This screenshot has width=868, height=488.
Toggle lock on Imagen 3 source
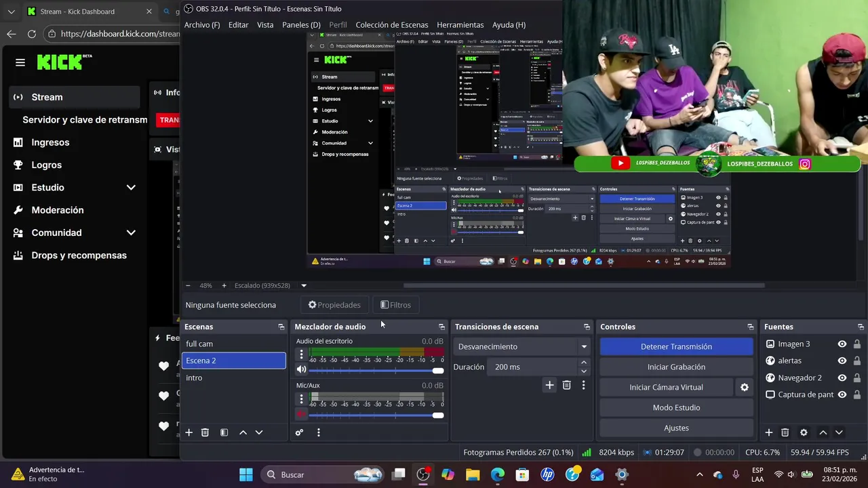point(857,344)
